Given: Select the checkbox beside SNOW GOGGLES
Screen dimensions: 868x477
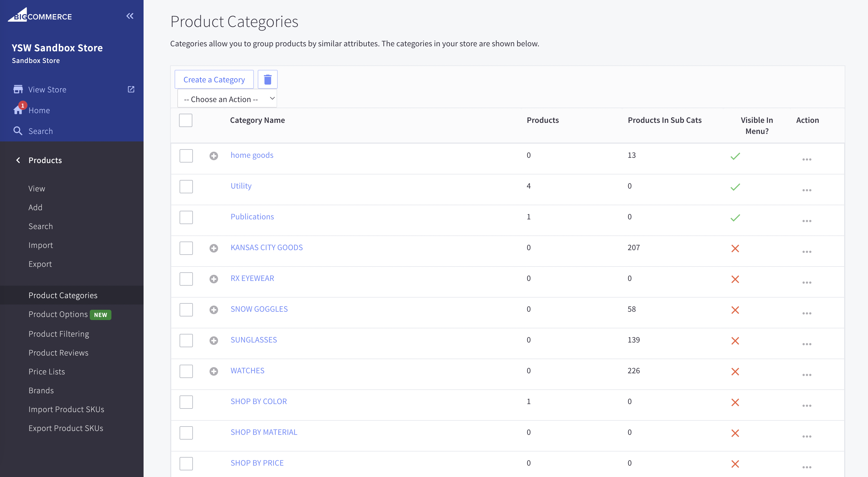Looking at the screenshot, I should [x=186, y=309].
